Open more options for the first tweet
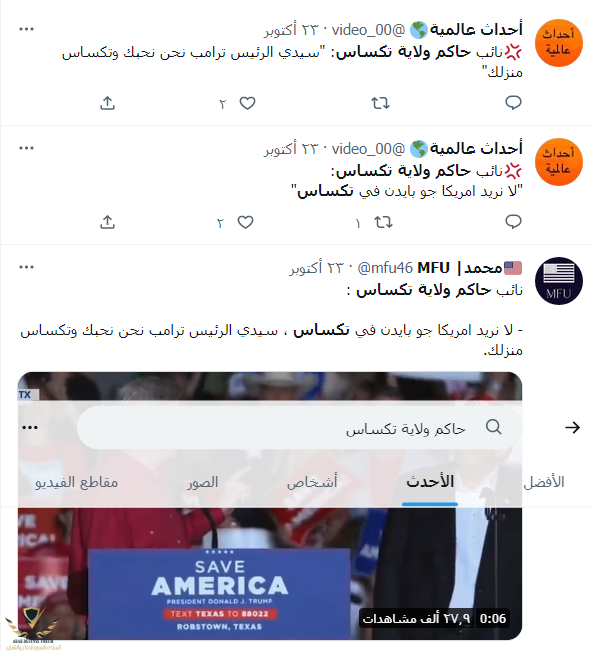This screenshot has width=592, height=652. coord(27,29)
